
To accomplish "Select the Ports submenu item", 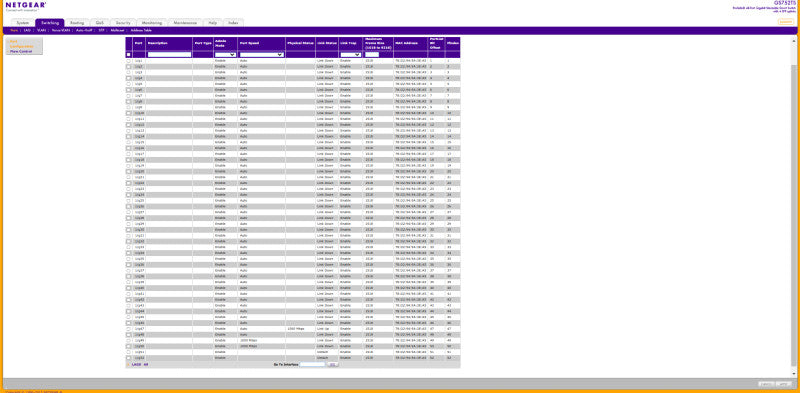I will (14, 31).
